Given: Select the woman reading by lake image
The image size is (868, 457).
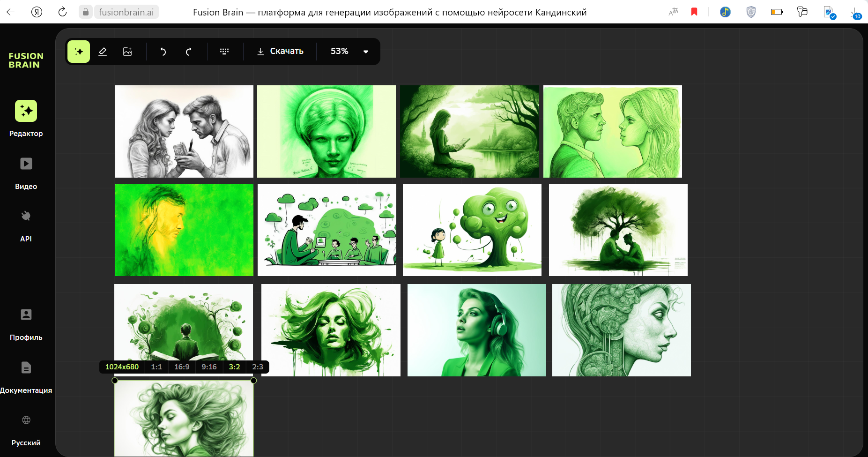Looking at the screenshot, I should click(x=469, y=131).
